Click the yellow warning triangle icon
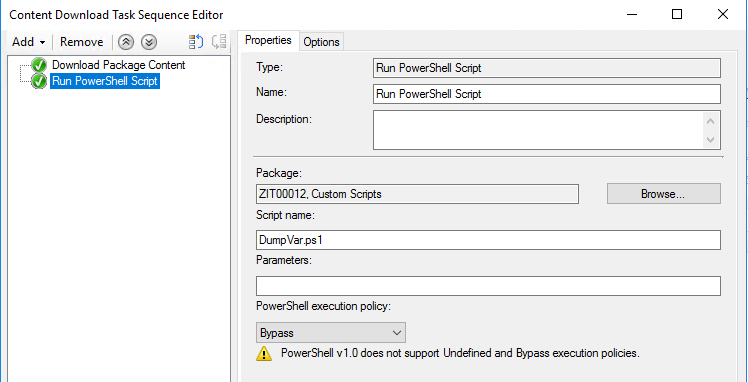 point(264,354)
